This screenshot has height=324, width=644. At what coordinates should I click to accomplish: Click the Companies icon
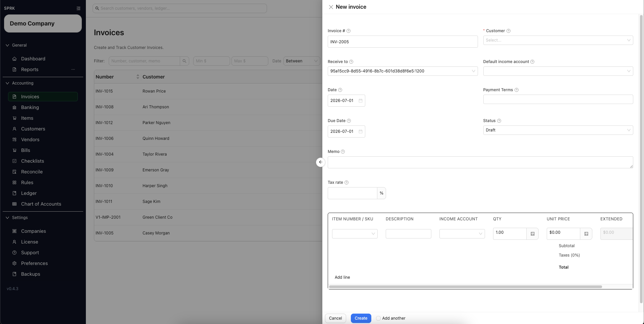(14, 231)
